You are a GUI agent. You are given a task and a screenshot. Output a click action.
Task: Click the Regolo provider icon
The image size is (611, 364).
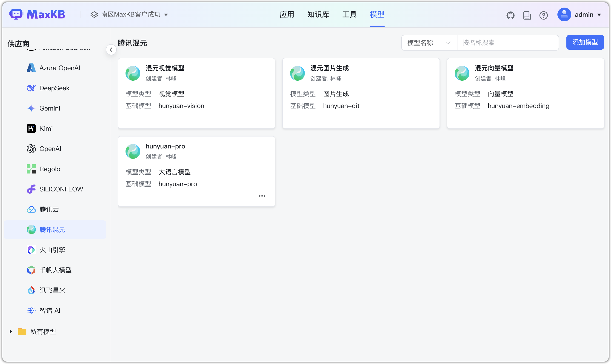point(31,169)
